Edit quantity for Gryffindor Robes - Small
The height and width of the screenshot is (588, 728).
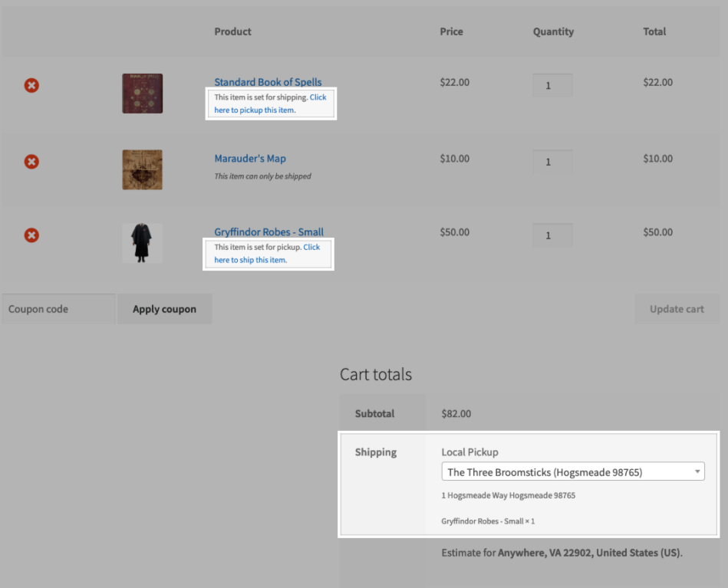552,235
